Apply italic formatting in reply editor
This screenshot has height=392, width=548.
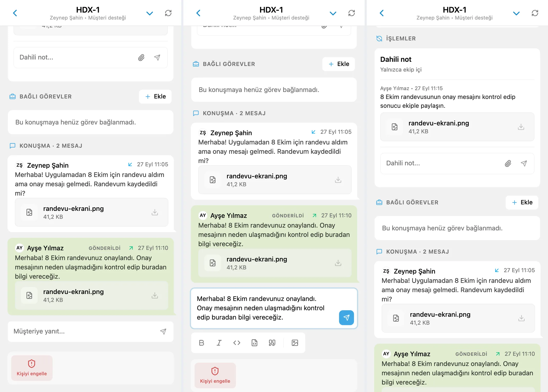[219, 343]
